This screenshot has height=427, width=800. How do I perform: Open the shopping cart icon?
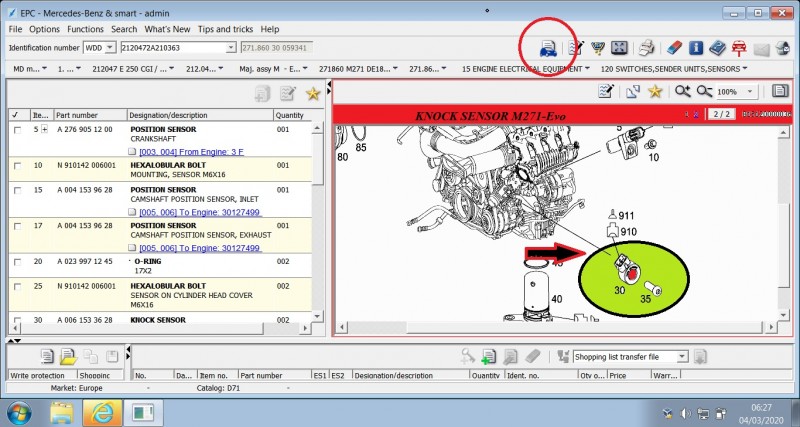coord(597,48)
